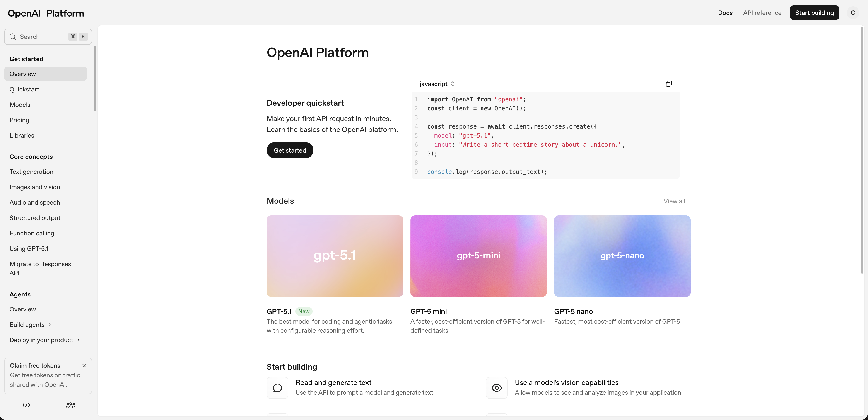
Task: Click the Get started button
Action: coord(290,150)
